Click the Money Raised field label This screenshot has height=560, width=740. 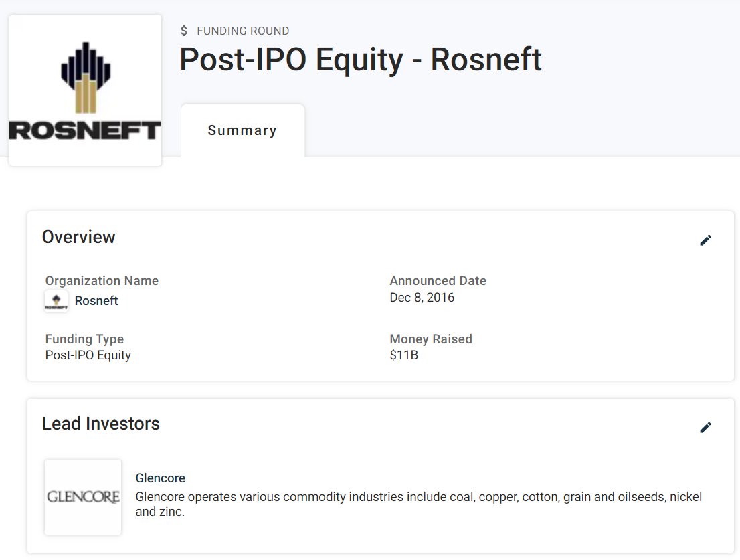(x=431, y=339)
